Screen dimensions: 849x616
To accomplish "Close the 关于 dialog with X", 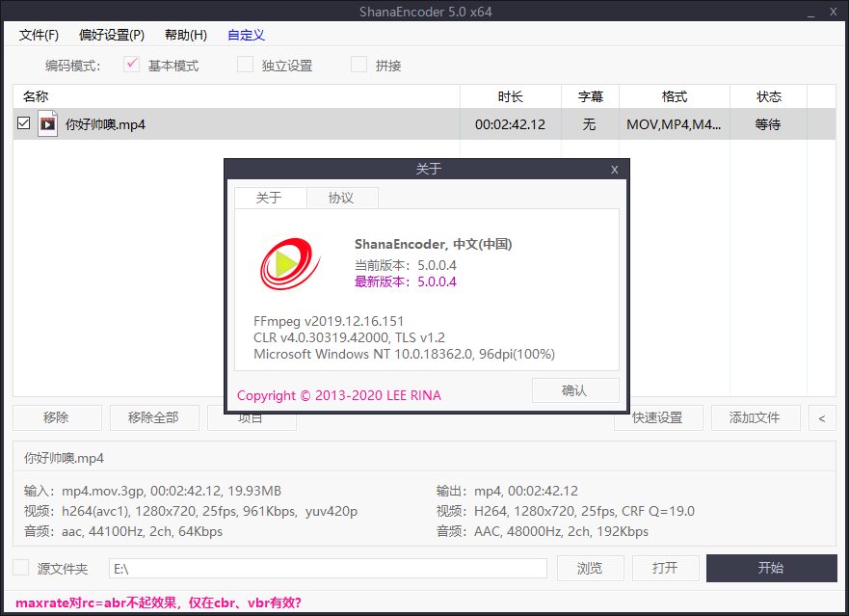I will 614,169.
